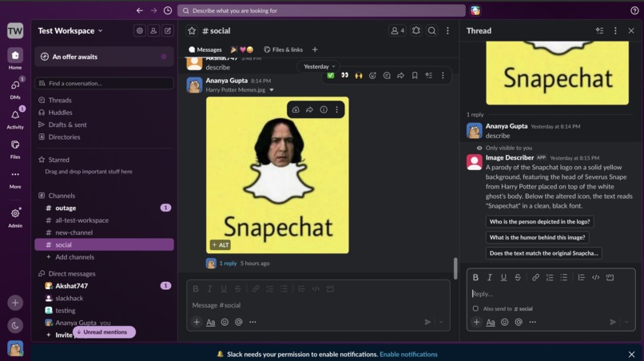Open the 1 reply thread link

pos(228,264)
